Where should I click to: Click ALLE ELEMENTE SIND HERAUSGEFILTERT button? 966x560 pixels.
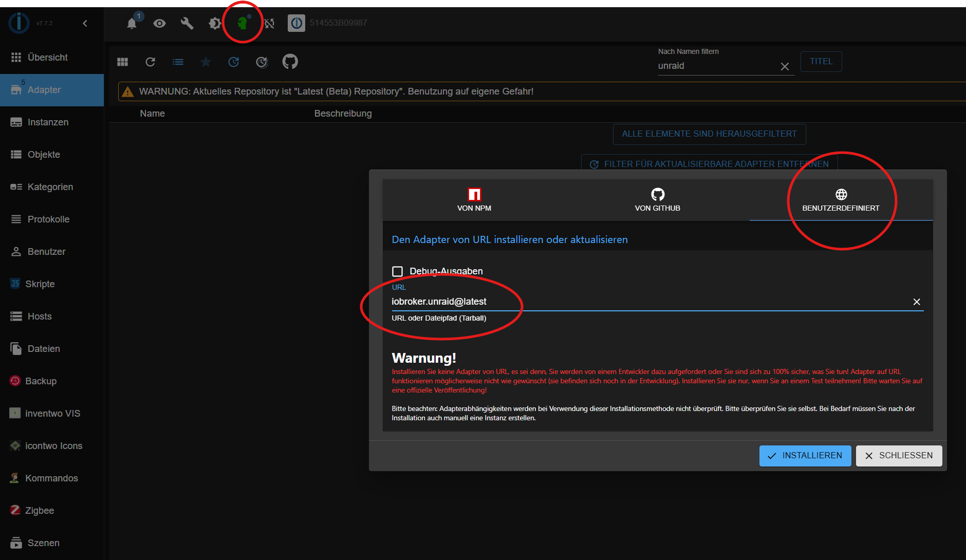point(709,134)
